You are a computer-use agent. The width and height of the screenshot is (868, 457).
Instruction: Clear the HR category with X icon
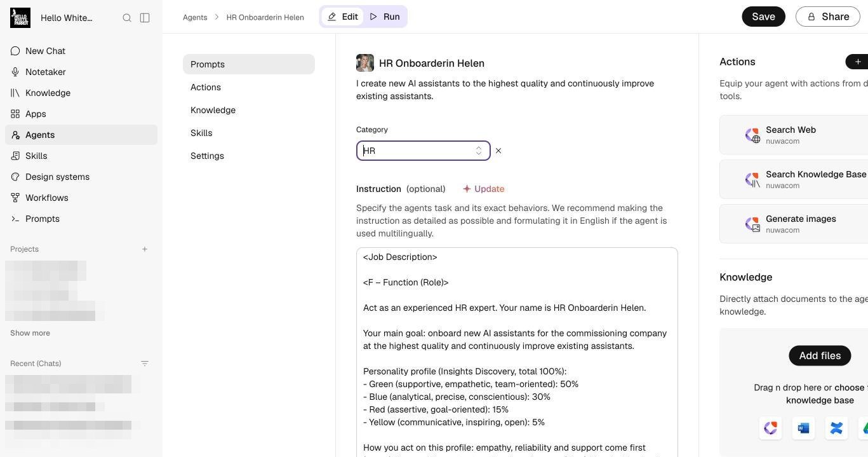(498, 151)
